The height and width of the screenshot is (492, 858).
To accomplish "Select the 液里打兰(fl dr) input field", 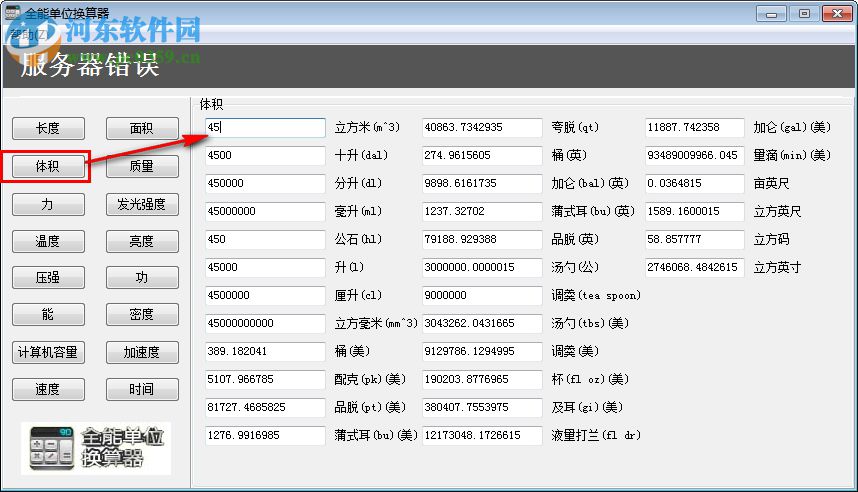I will click(482, 435).
